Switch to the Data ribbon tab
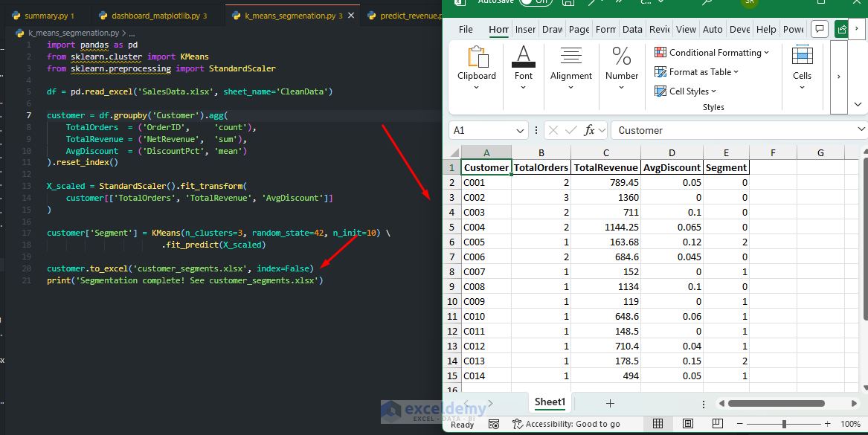The height and width of the screenshot is (435, 868). click(x=632, y=29)
